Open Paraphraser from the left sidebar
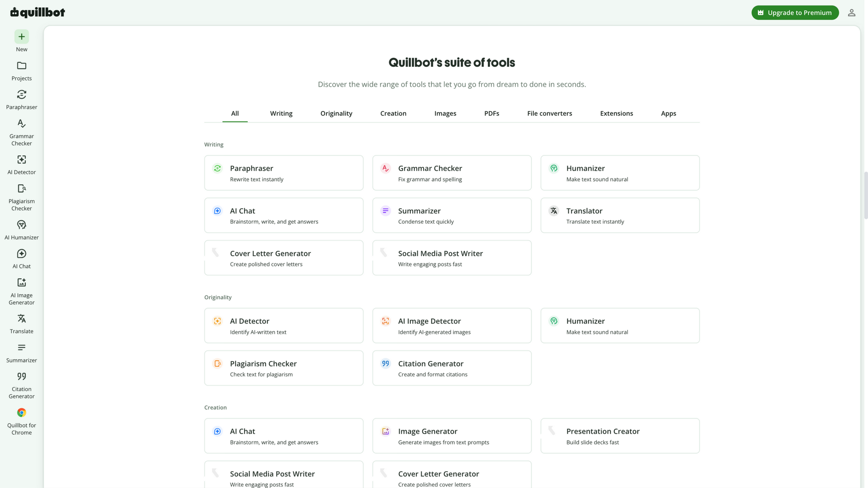The height and width of the screenshot is (488, 868). click(x=21, y=100)
